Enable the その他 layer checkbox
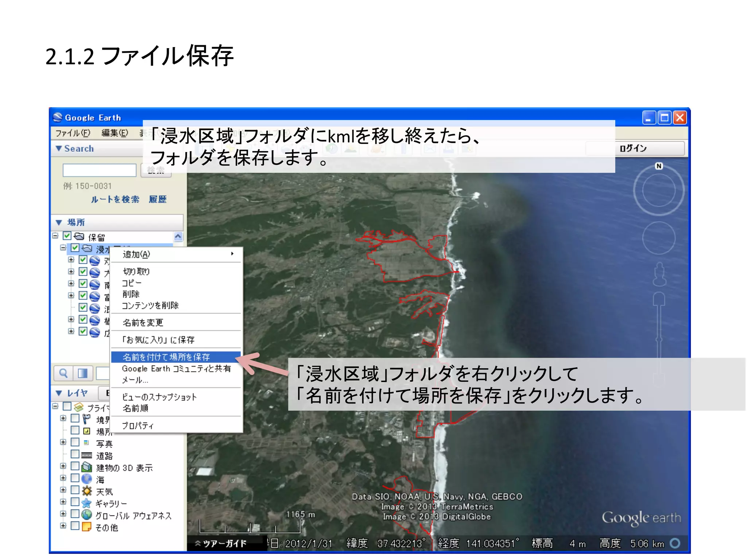This screenshot has height=560, width=747. coord(75,525)
